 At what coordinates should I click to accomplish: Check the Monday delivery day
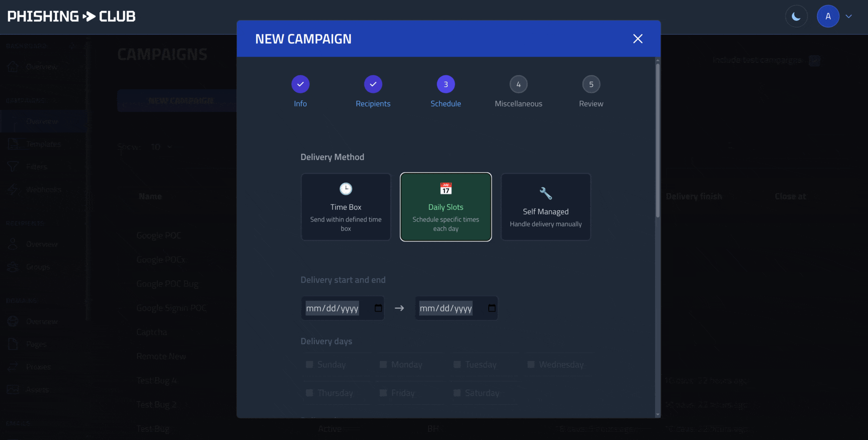pos(383,364)
